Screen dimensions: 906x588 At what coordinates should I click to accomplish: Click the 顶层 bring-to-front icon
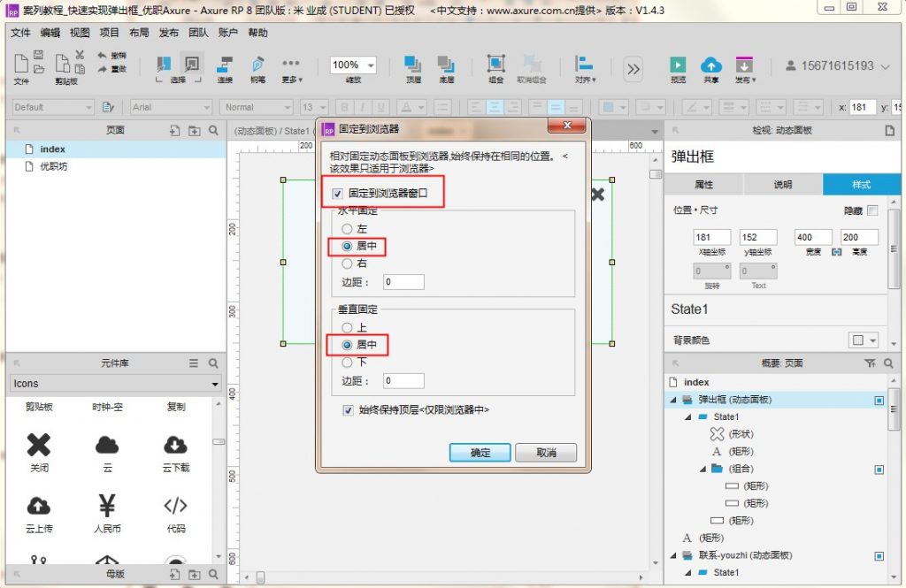click(413, 65)
